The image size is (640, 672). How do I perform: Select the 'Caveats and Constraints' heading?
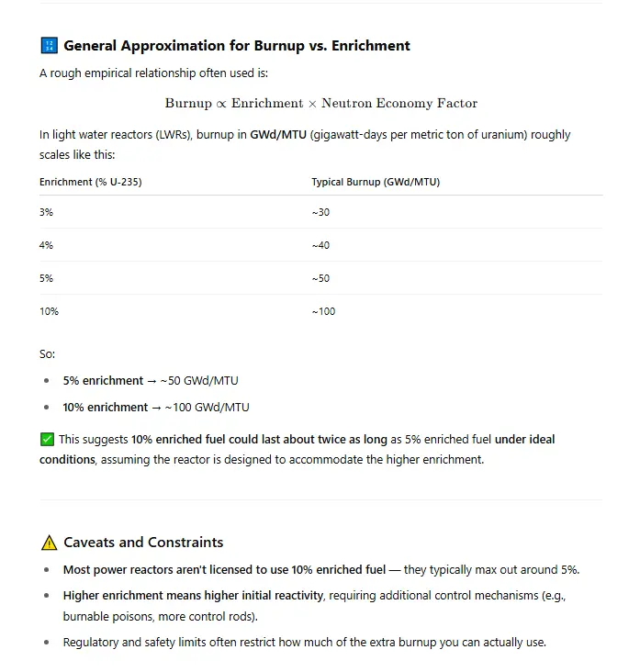[143, 543]
